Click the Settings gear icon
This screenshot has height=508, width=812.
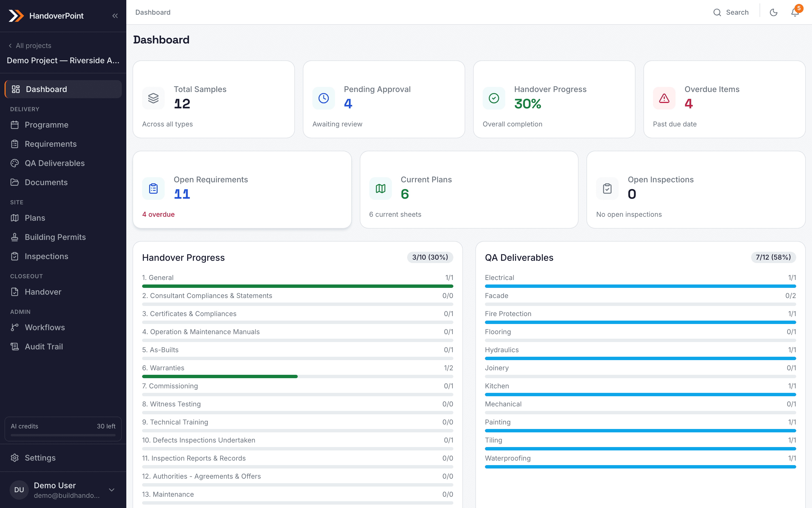15,457
